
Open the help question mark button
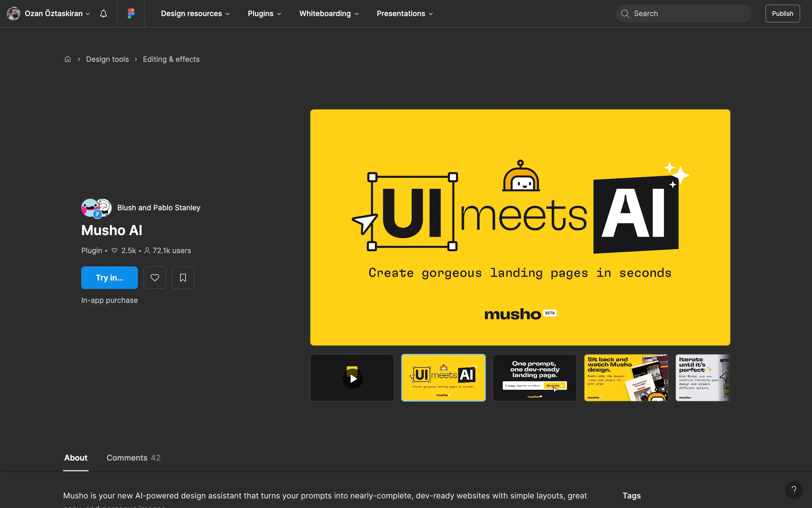click(794, 490)
